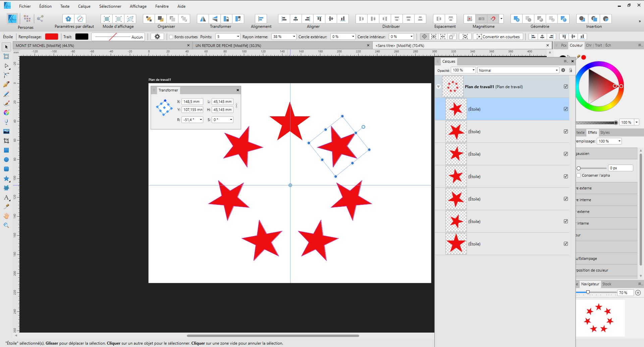644x347 pixels.
Task: Collapse the Plan de travail1 layer group
Action: (x=438, y=87)
